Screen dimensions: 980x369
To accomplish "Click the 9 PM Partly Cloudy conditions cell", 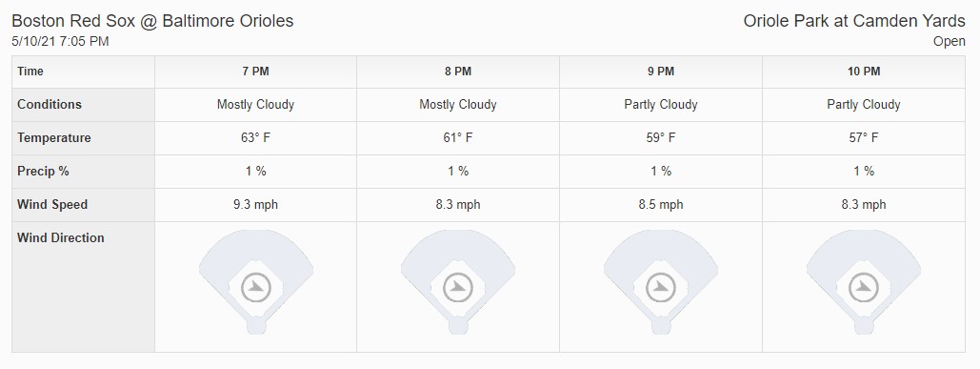I will click(x=661, y=105).
